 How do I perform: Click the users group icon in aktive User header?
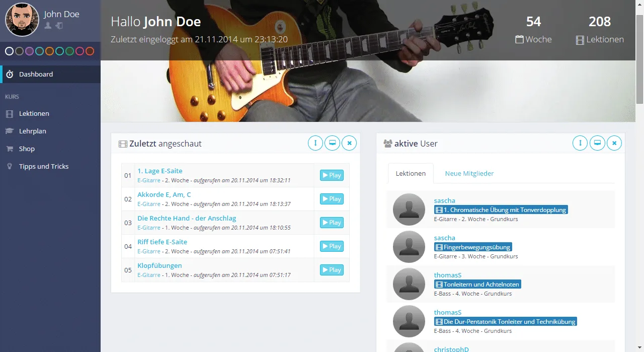point(387,144)
